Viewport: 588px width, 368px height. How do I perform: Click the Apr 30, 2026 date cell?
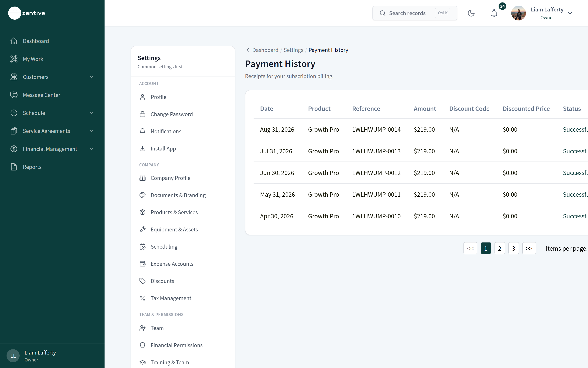click(x=276, y=216)
